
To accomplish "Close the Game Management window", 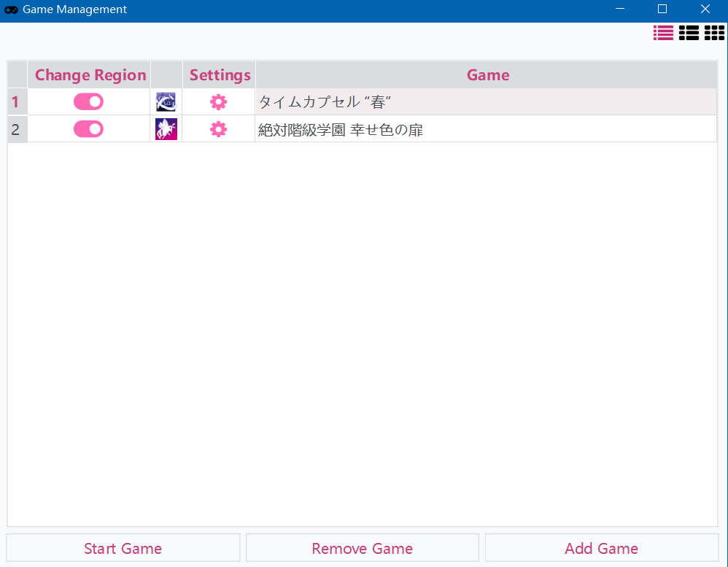I will pyautogui.click(x=705, y=9).
